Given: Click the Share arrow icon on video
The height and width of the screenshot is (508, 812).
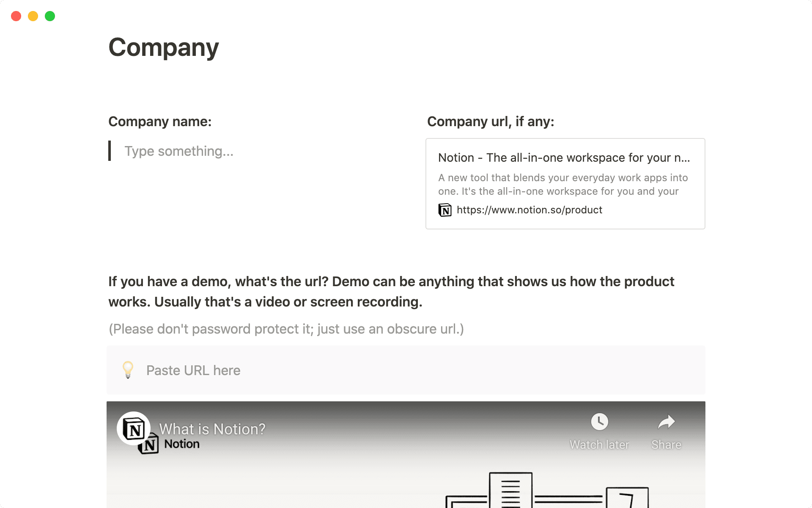Looking at the screenshot, I should tap(666, 422).
